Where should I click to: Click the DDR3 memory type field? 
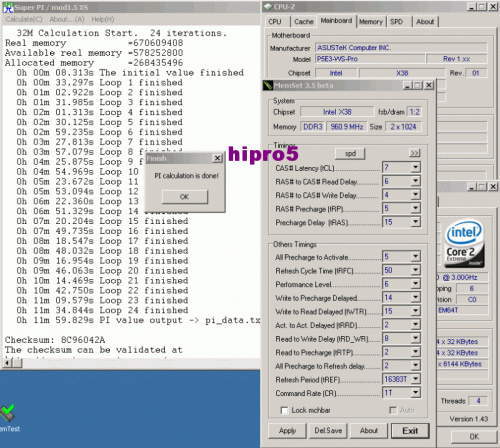[x=313, y=127]
